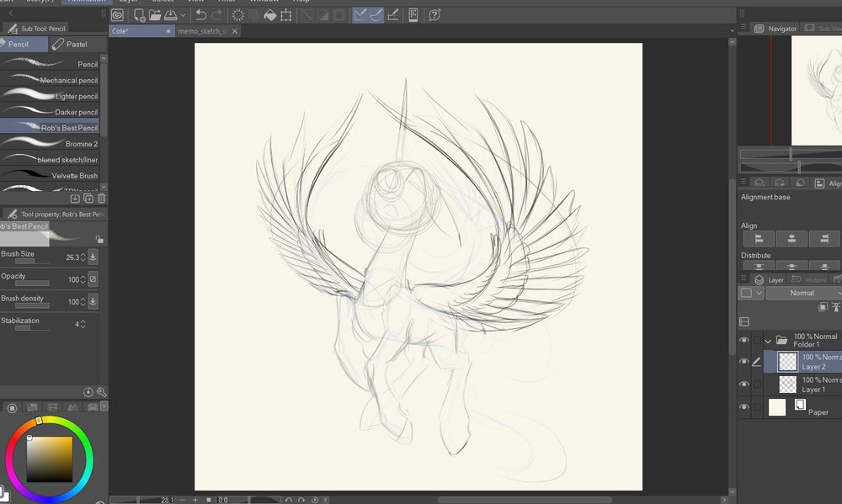The width and height of the screenshot is (842, 504).
Task: Open the save options dropdown arrow
Action: (x=183, y=15)
